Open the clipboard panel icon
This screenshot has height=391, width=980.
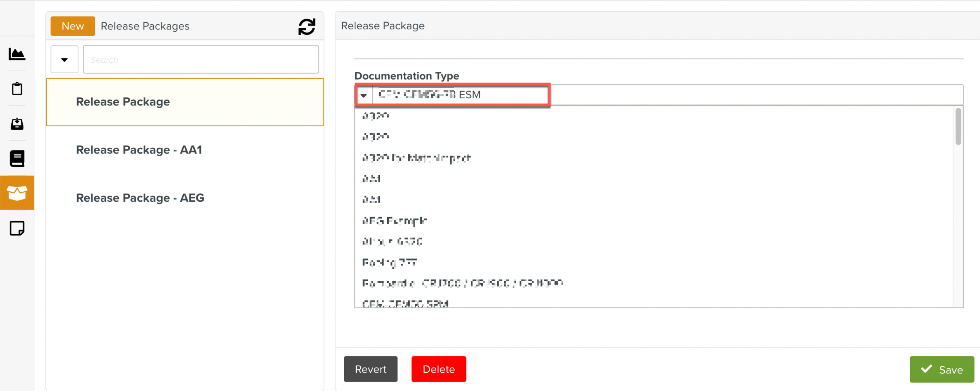[x=16, y=89]
